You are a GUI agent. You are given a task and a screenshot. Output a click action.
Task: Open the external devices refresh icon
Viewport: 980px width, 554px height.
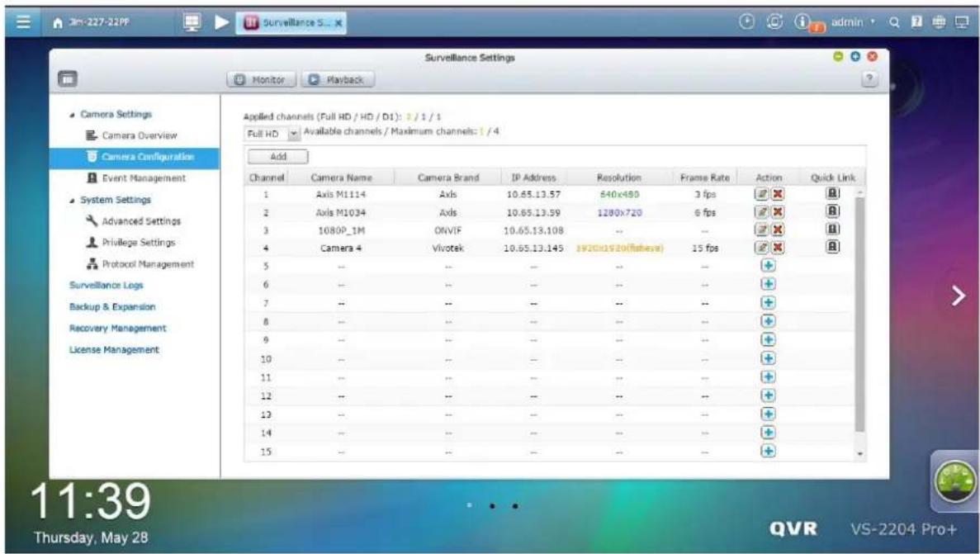(x=774, y=21)
